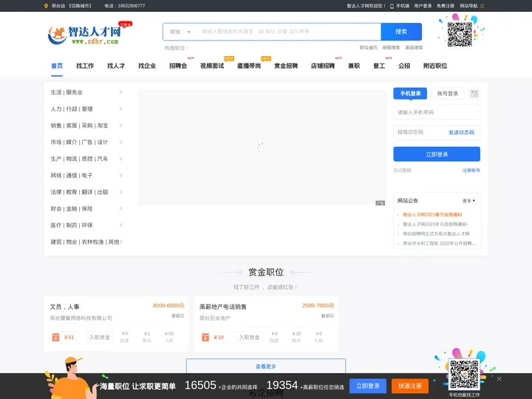Open 邢台招聘网正式升级为智达人才网 announcement
Viewport: 532px width, 399px height.
(436, 233)
